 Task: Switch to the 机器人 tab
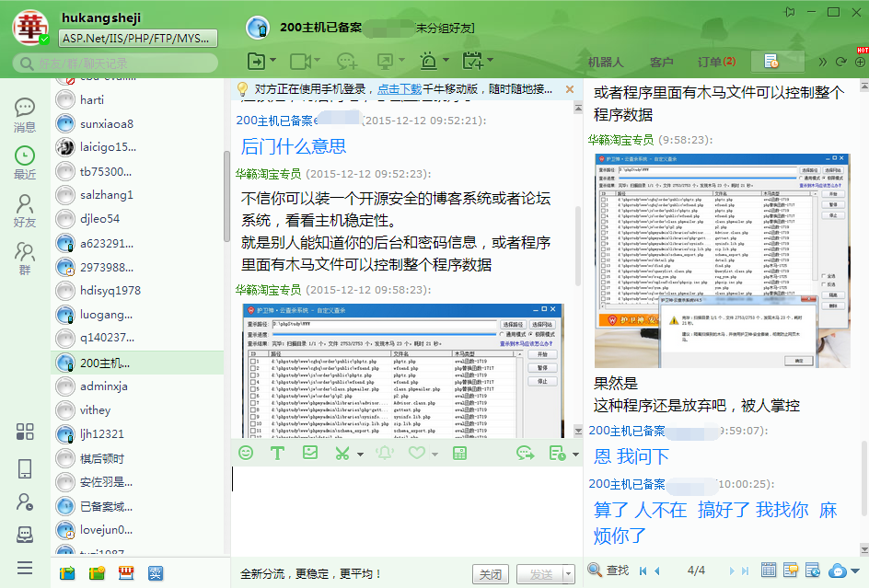pyautogui.click(x=606, y=62)
